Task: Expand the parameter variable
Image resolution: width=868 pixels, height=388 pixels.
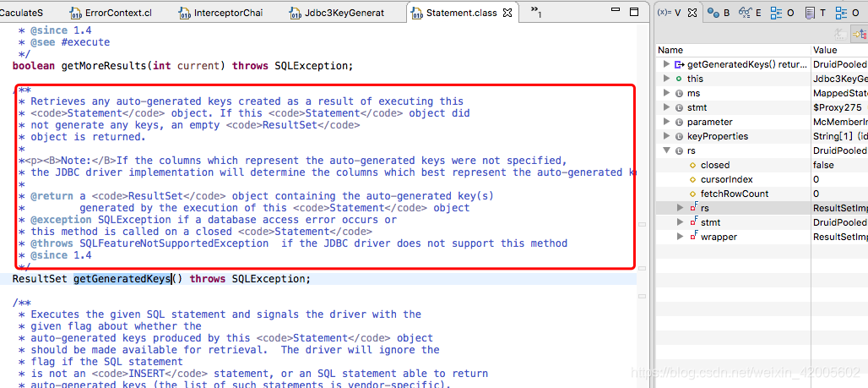Action: pos(666,122)
